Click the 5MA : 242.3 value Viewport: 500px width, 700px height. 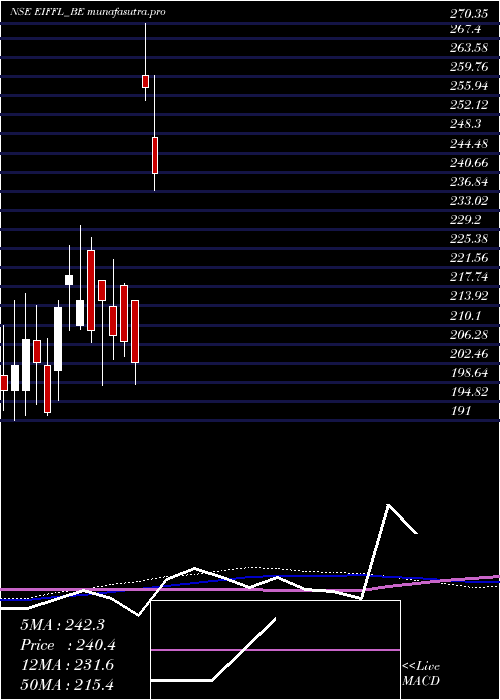click(x=62, y=625)
